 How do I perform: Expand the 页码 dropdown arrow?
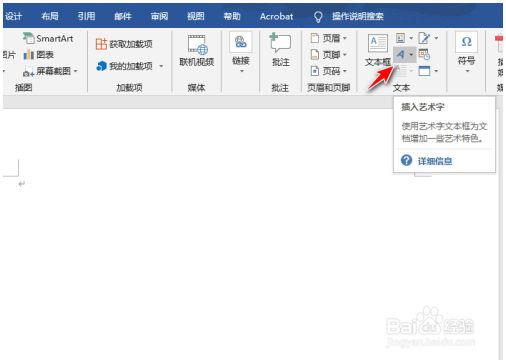(345, 71)
